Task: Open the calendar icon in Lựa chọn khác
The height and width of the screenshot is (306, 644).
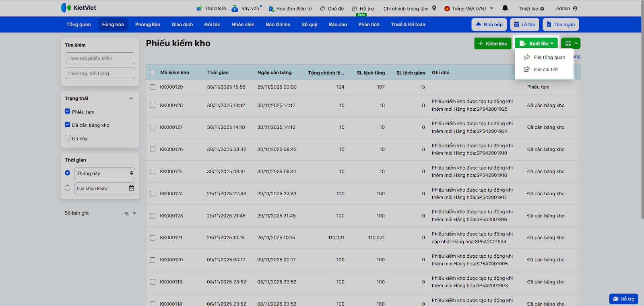Action: coord(131,188)
